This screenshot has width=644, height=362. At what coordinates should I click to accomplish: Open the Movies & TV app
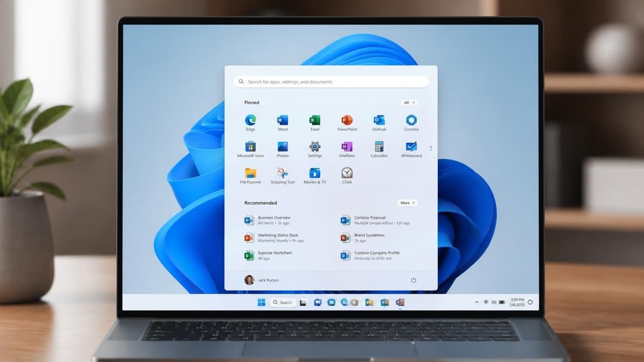(315, 176)
